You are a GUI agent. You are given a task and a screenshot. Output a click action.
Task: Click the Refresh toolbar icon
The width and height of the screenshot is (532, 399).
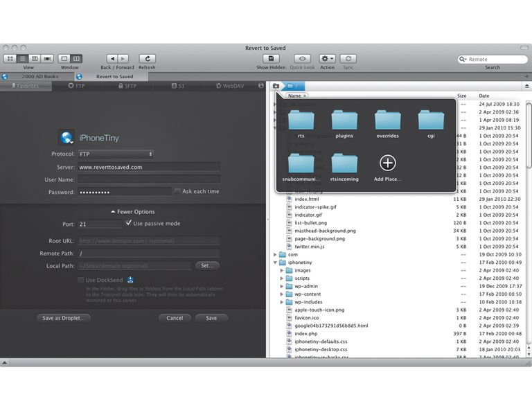148,59
